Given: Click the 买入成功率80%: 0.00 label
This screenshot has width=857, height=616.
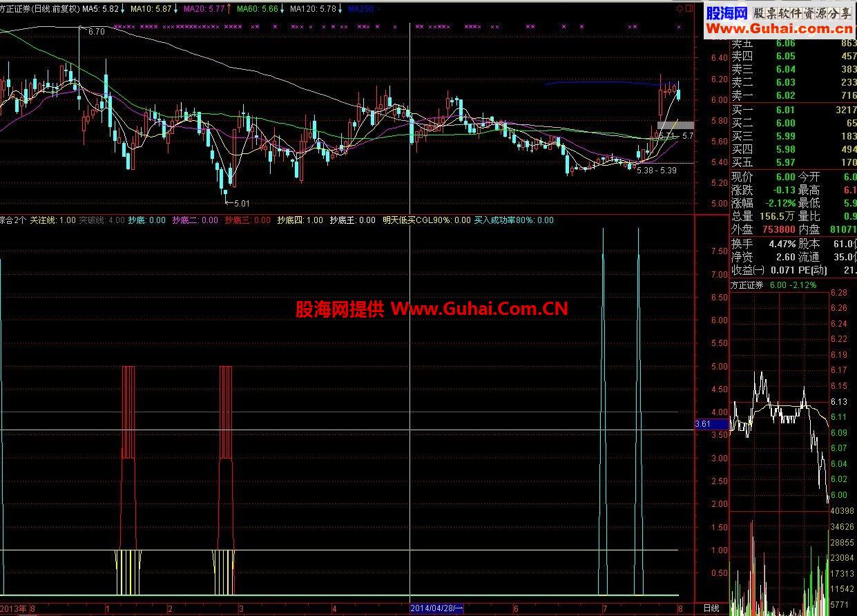Looking at the screenshot, I should [514, 220].
